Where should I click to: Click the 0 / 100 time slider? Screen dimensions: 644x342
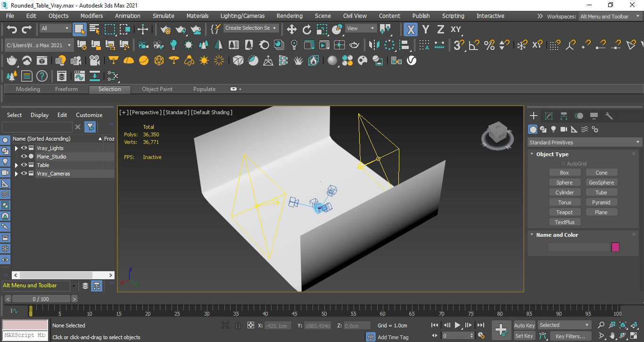click(x=41, y=299)
